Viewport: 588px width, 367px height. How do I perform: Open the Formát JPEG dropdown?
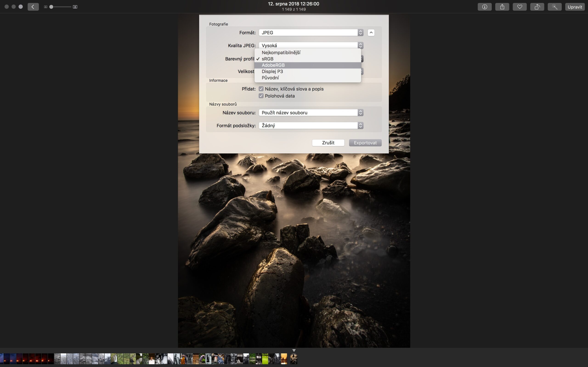click(311, 33)
